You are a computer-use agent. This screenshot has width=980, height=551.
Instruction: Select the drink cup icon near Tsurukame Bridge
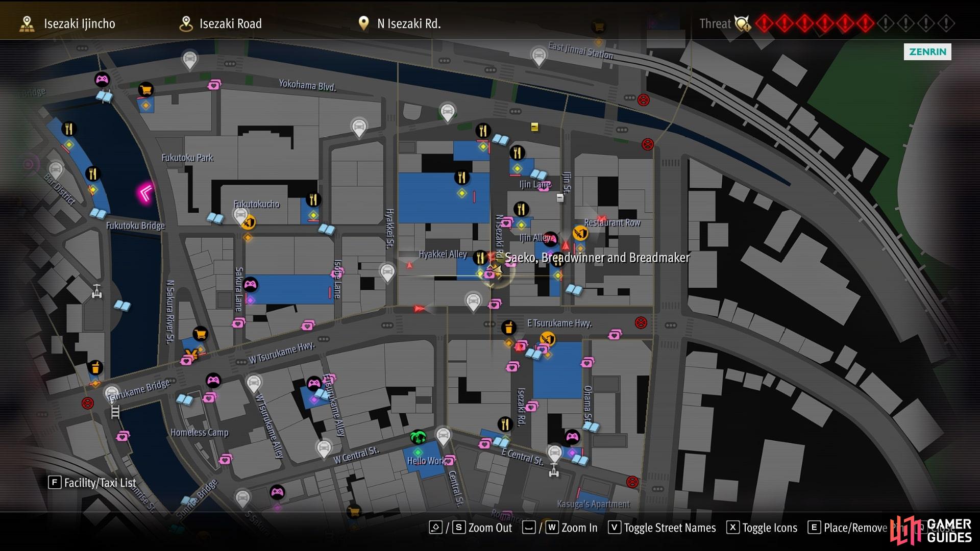pyautogui.click(x=95, y=367)
